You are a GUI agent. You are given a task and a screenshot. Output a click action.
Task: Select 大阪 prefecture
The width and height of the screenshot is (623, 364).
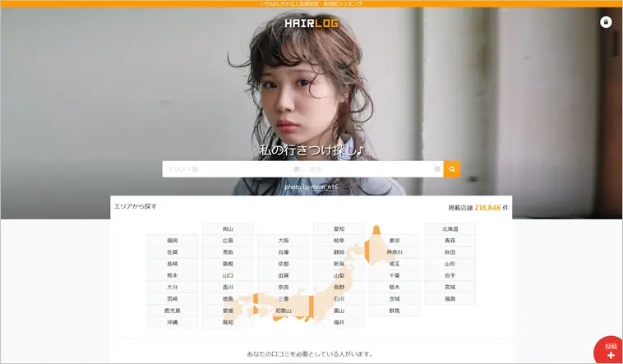[x=284, y=241]
